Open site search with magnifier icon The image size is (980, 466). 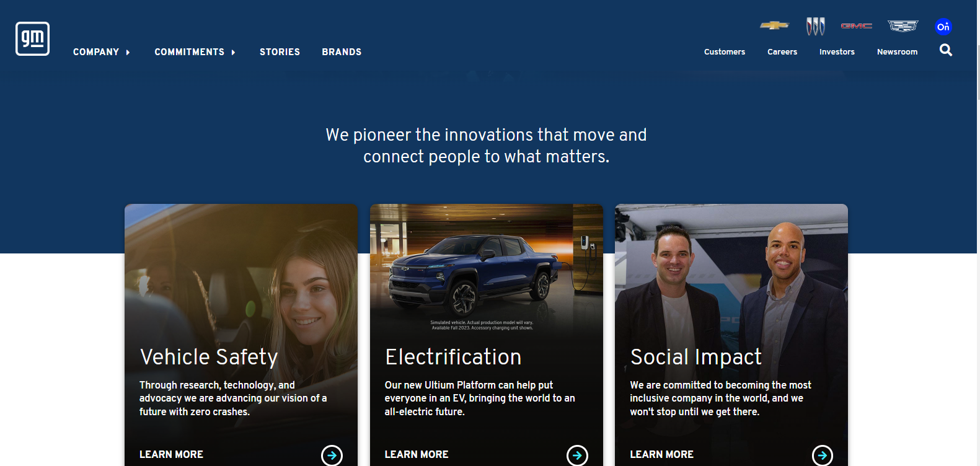pos(945,50)
